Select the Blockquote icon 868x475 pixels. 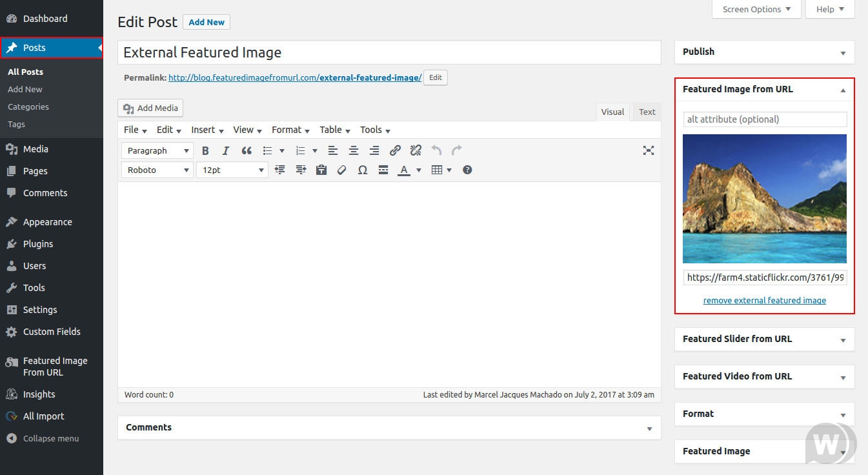tap(246, 150)
